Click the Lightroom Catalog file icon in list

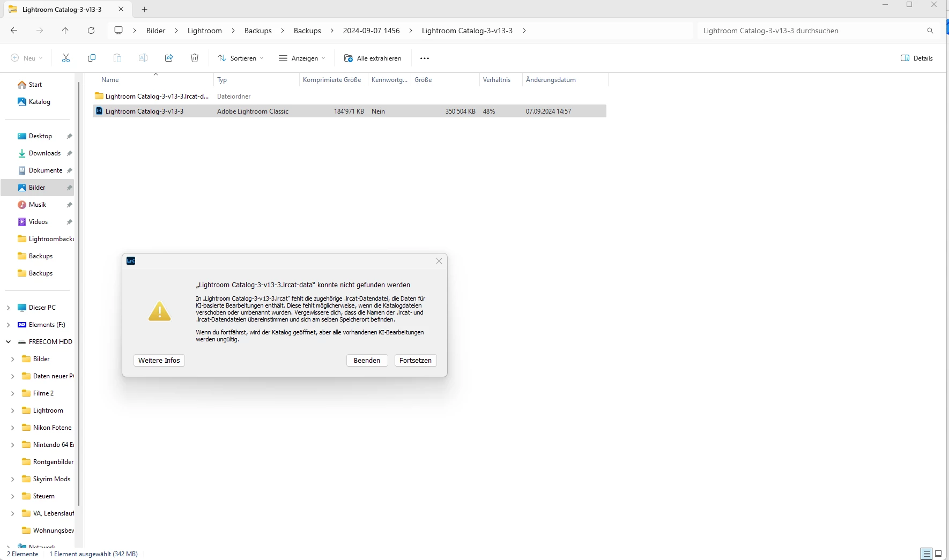[x=99, y=111]
